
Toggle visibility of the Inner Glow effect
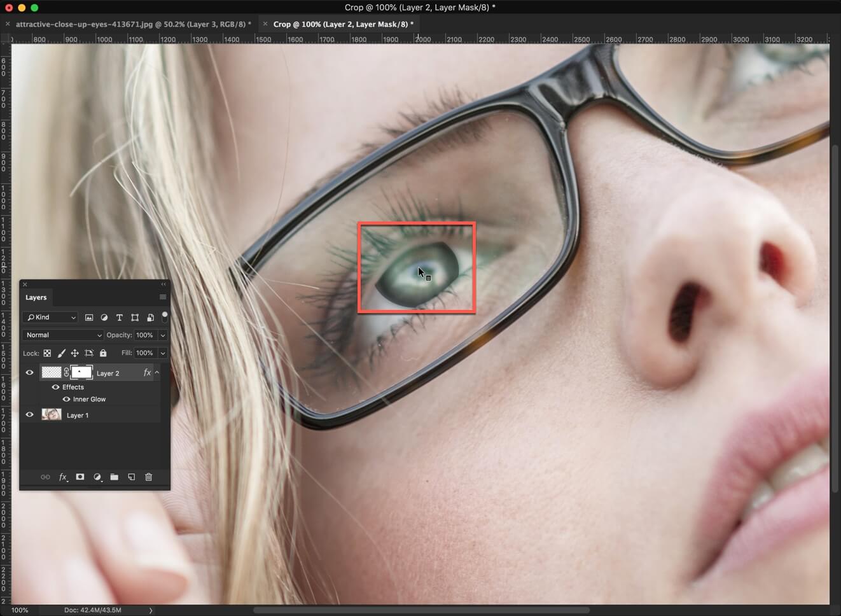click(x=66, y=400)
